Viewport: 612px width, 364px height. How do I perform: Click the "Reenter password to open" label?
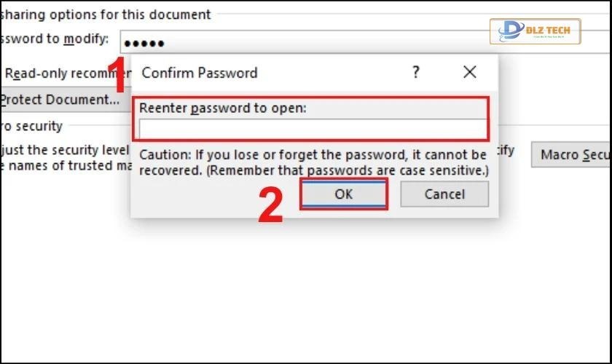click(223, 108)
